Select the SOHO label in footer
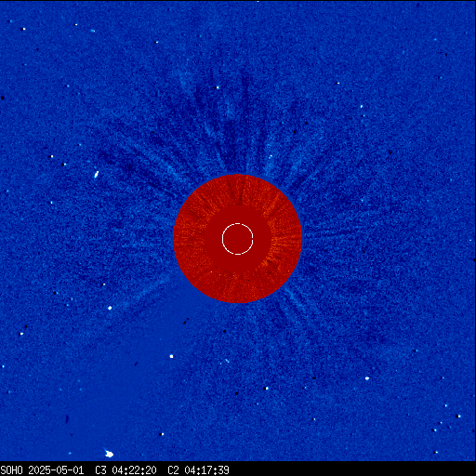The width and height of the screenshot is (476, 476). click(x=11, y=470)
